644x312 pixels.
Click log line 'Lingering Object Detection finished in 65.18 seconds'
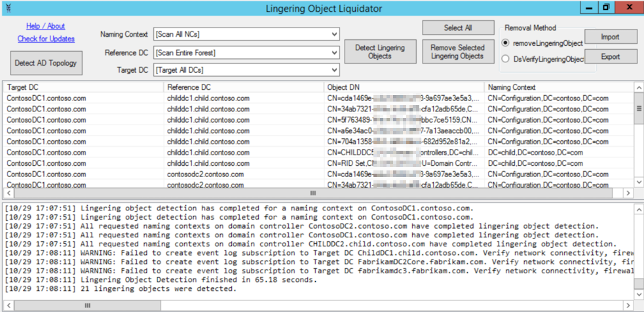click(161, 280)
